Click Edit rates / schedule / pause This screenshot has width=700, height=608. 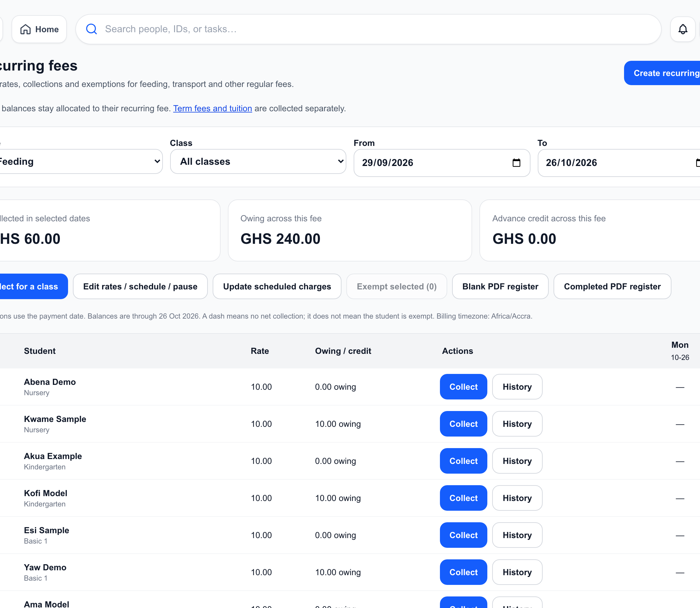[x=140, y=286]
